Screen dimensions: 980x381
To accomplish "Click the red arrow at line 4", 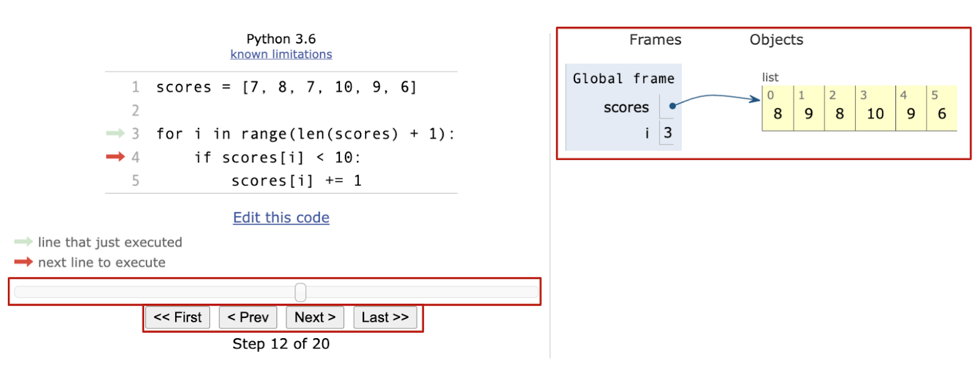I will click(115, 157).
